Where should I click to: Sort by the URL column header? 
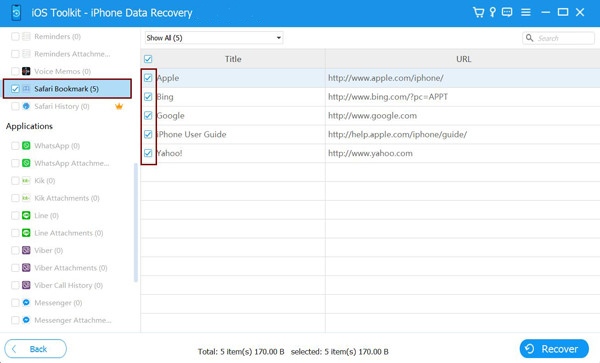pyautogui.click(x=463, y=59)
